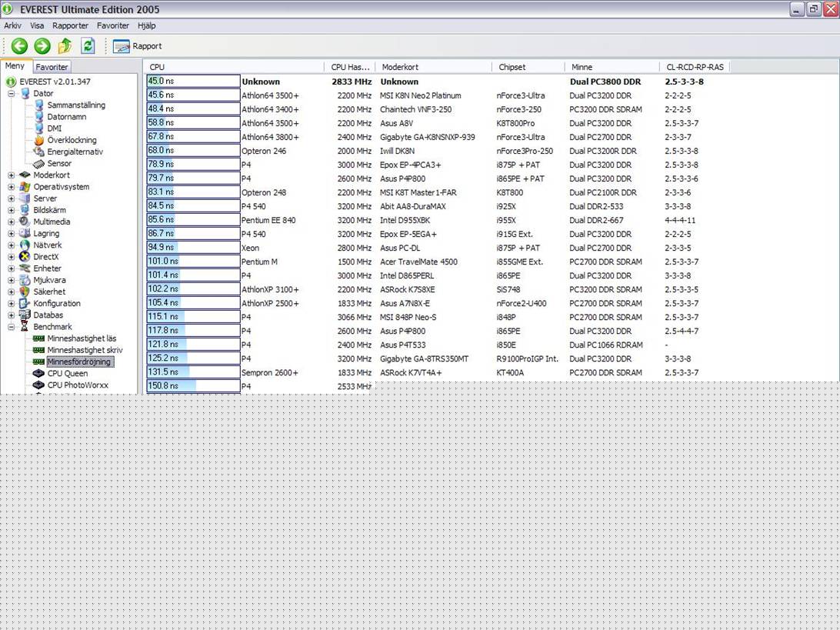Open the Favoriter menu
Image resolution: width=840 pixels, height=630 pixels.
(x=113, y=25)
